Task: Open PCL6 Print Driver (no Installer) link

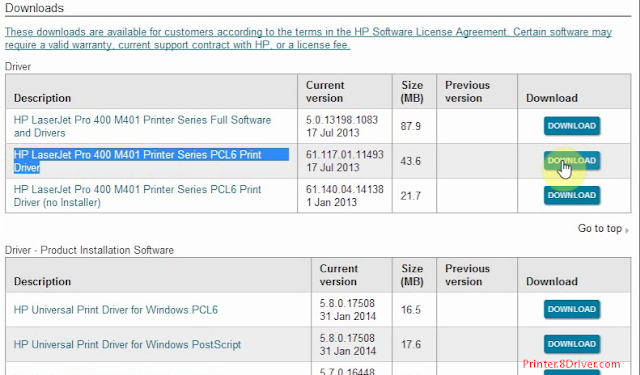Action: (138, 196)
